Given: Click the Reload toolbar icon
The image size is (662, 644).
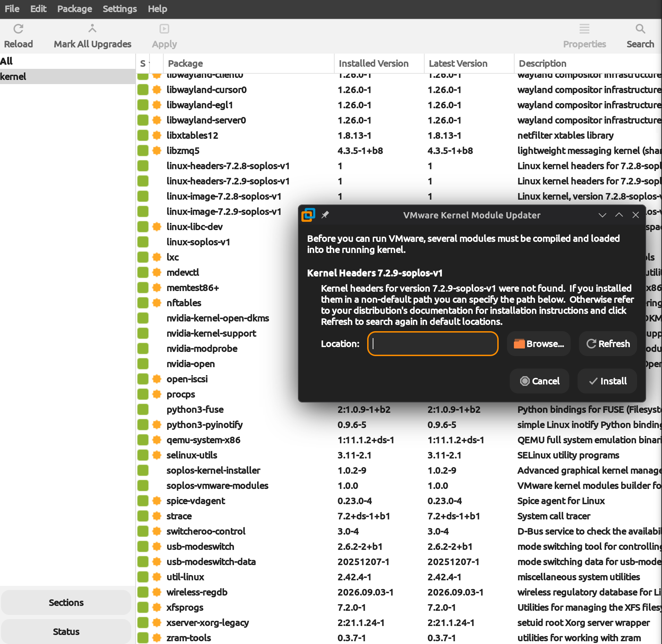Looking at the screenshot, I should click(x=18, y=29).
